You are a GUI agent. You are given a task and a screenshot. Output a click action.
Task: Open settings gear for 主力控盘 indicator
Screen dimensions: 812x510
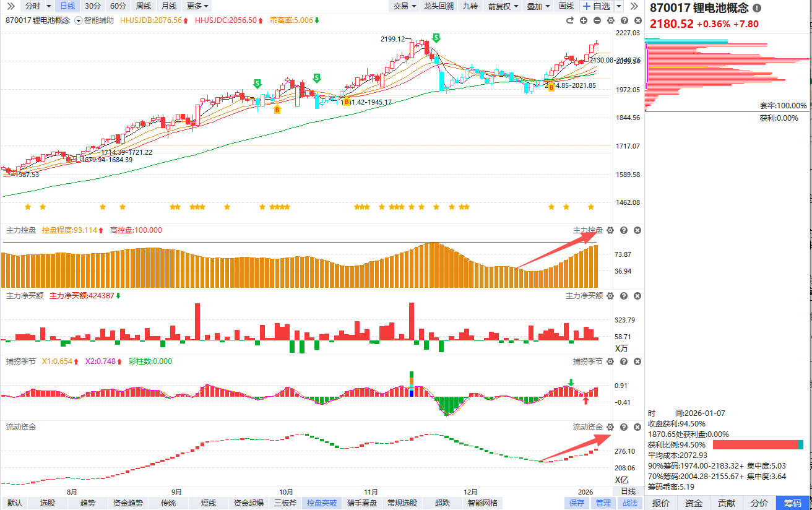point(610,230)
